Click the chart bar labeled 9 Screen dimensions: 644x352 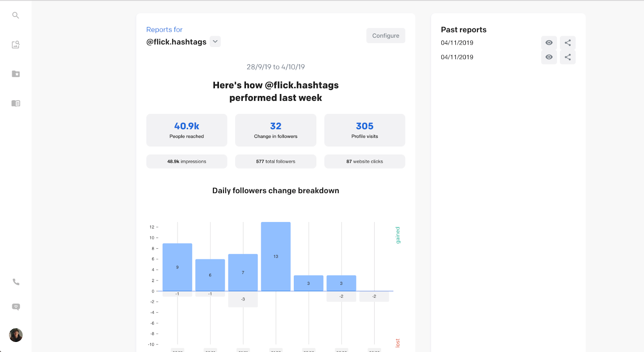click(x=178, y=267)
